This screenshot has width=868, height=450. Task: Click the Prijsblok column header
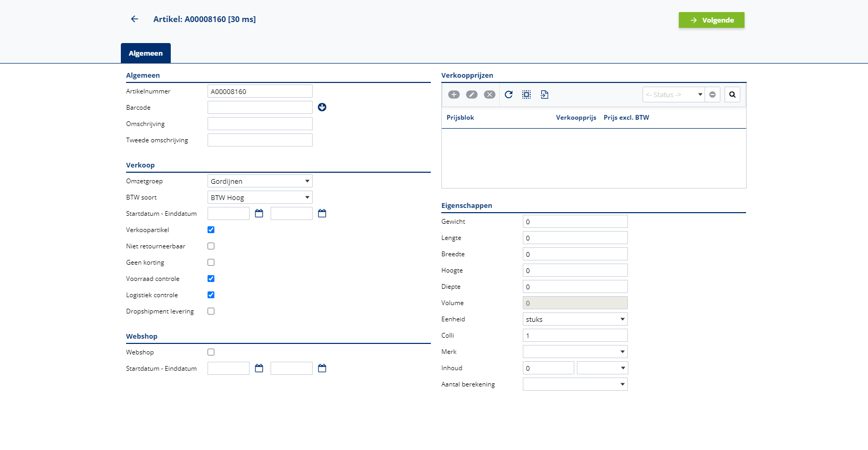pos(460,118)
